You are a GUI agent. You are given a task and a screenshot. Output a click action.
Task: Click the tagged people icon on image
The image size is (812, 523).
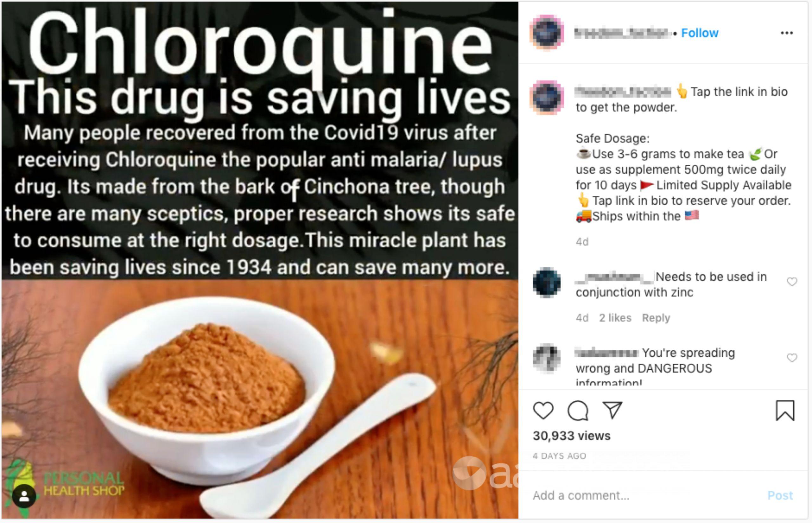(24, 496)
